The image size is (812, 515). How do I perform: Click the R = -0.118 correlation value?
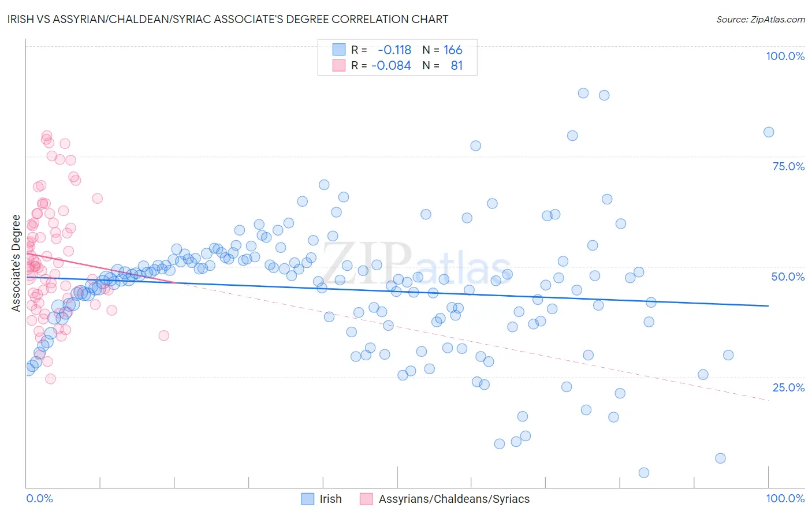(x=381, y=50)
